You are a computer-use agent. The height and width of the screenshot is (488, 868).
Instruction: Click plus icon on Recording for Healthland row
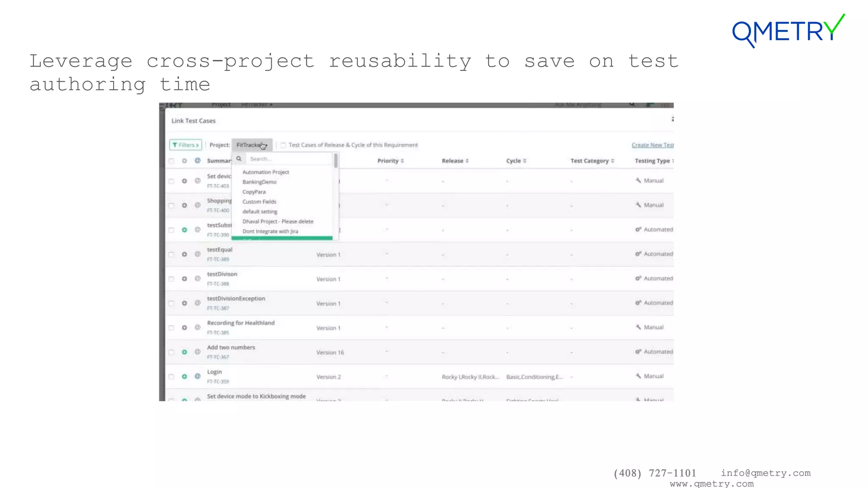184,327
